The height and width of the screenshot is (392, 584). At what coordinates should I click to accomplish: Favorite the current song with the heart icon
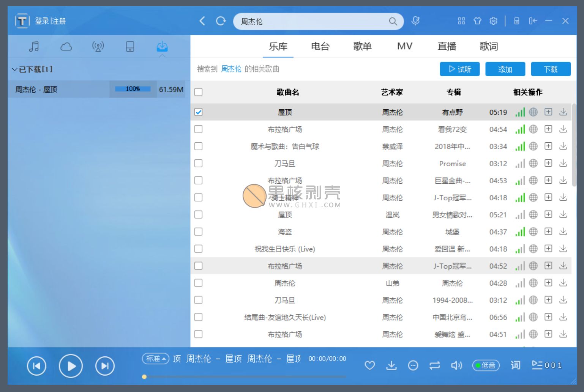(x=370, y=365)
